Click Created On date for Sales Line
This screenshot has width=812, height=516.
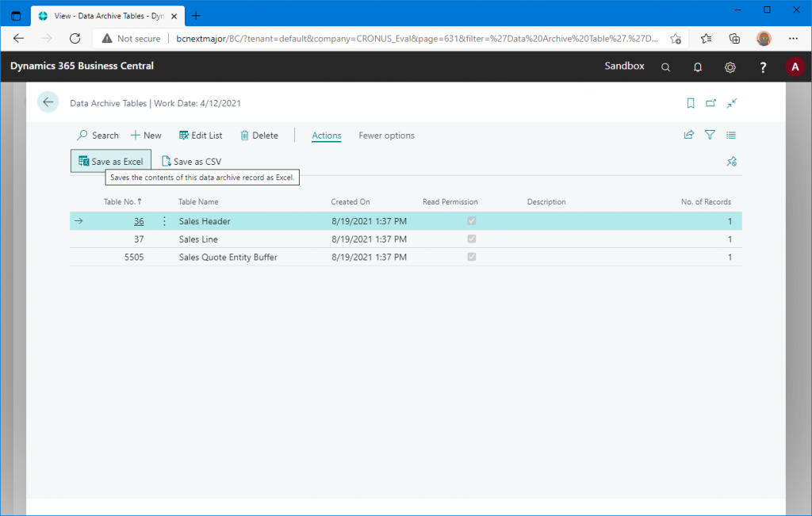[370, 239]
